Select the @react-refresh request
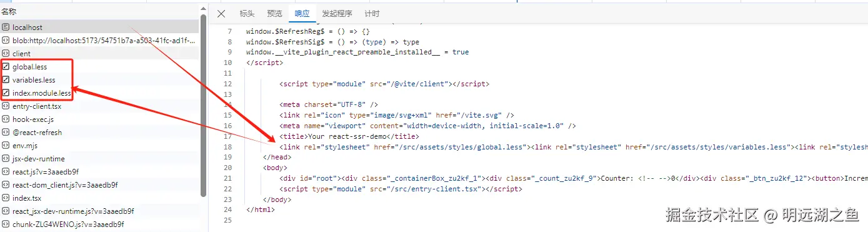The height and width of the screenshot is (232, 868). click(x=99, y=133)
